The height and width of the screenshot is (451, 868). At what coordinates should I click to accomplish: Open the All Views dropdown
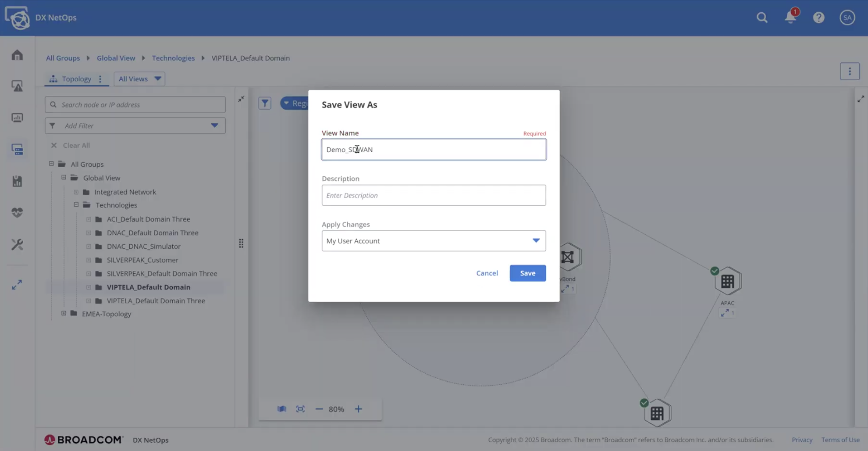pos(139,79)
